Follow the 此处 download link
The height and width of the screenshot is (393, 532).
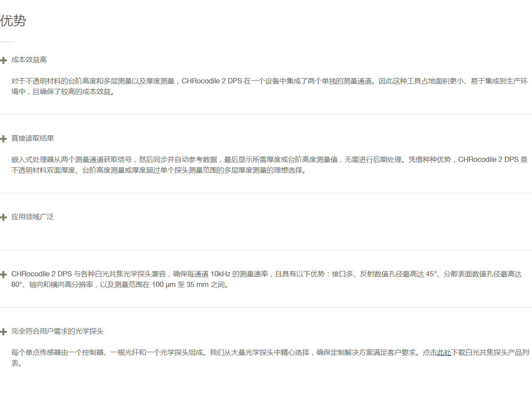point(444,353)
